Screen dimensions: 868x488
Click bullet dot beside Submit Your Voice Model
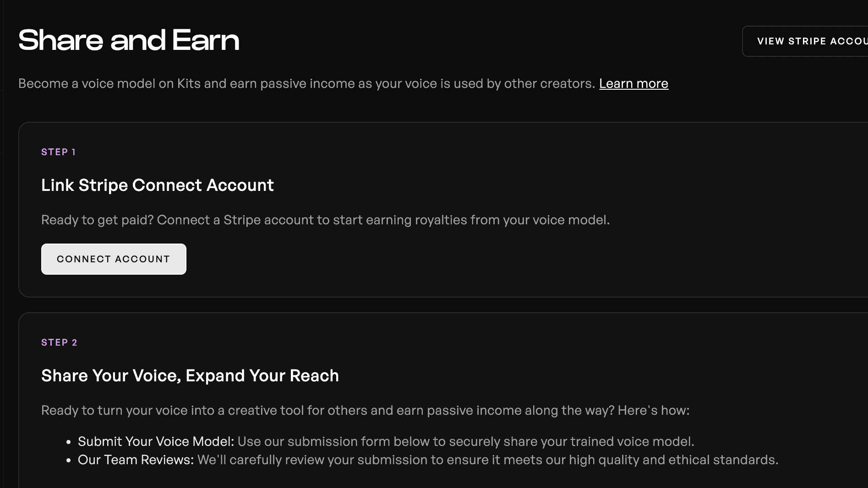coord(69,442)
